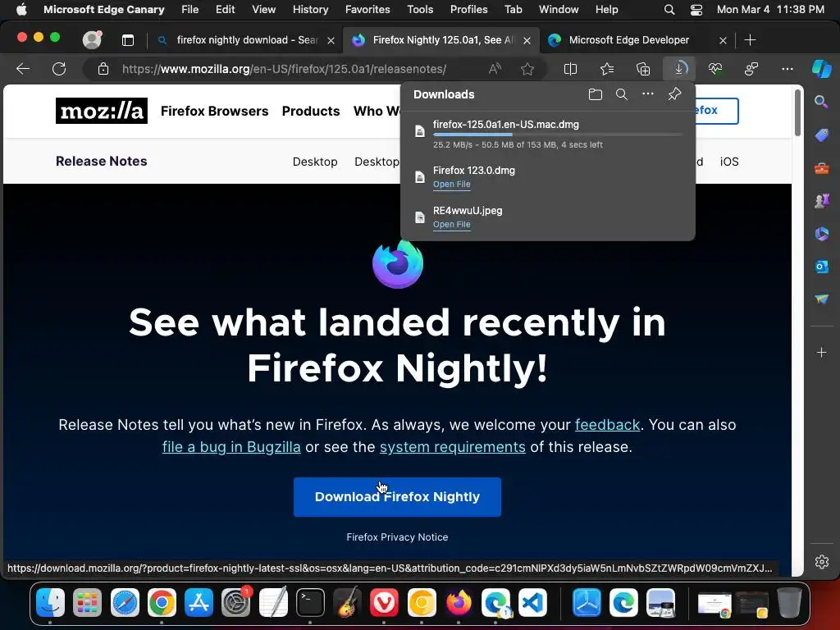Image resolution: width=840 pixels, height=630 pixels.
Task: Click the back navigation arrow
Action: (x=23, y=69)
